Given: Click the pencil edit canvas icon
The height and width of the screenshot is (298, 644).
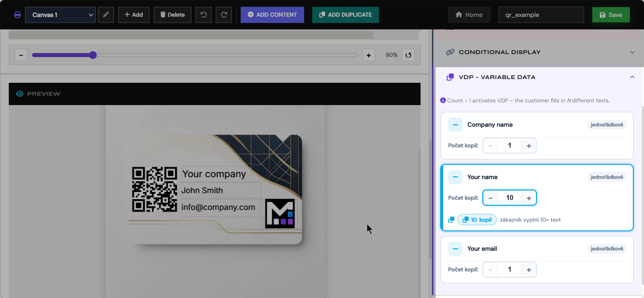Looking at the screenshot, I should click(106, 15).
